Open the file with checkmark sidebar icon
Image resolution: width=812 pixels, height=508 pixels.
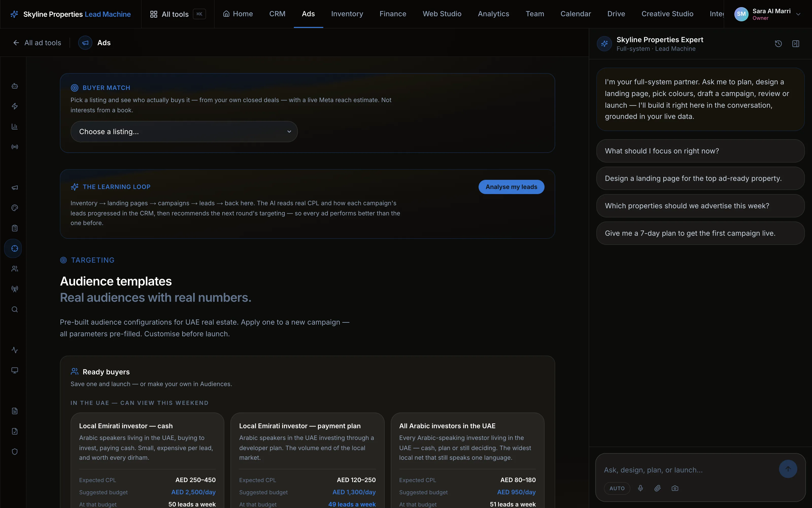tap(14, 431)
